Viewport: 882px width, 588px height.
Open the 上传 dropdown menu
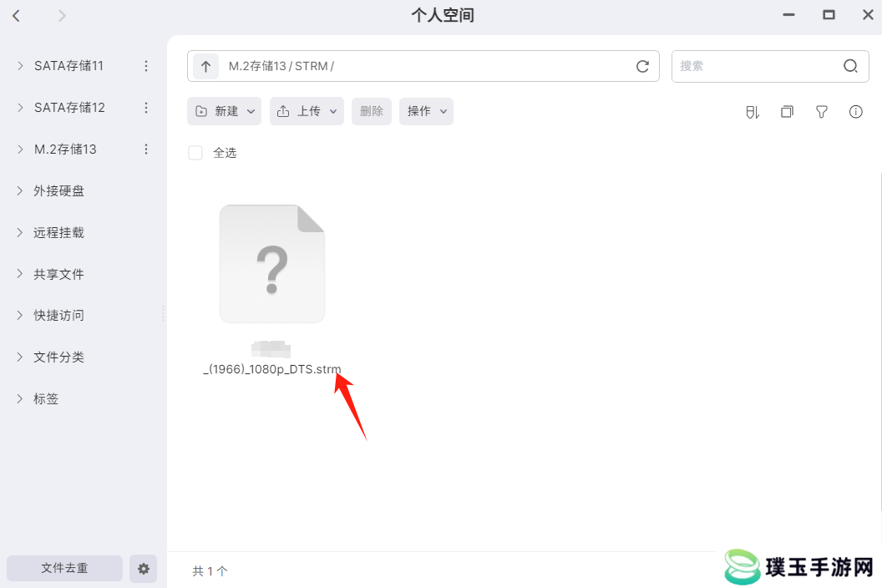307,111
